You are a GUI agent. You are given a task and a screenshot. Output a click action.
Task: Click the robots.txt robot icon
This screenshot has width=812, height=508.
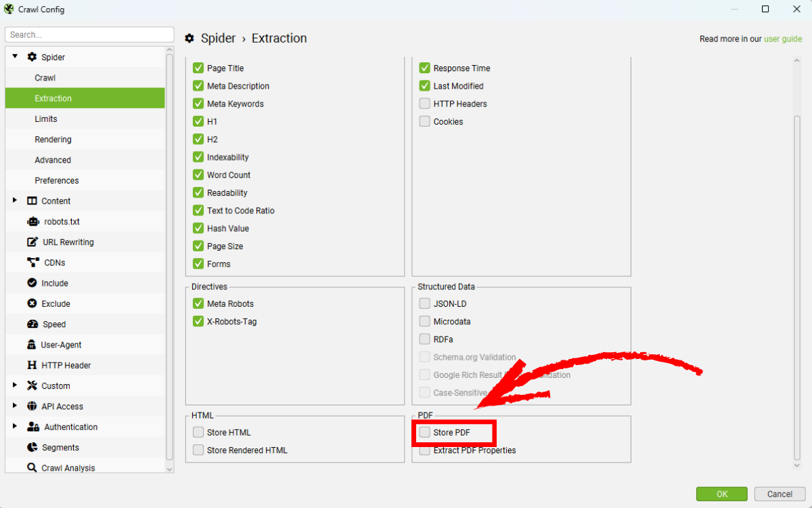click(x=32, y=221)
